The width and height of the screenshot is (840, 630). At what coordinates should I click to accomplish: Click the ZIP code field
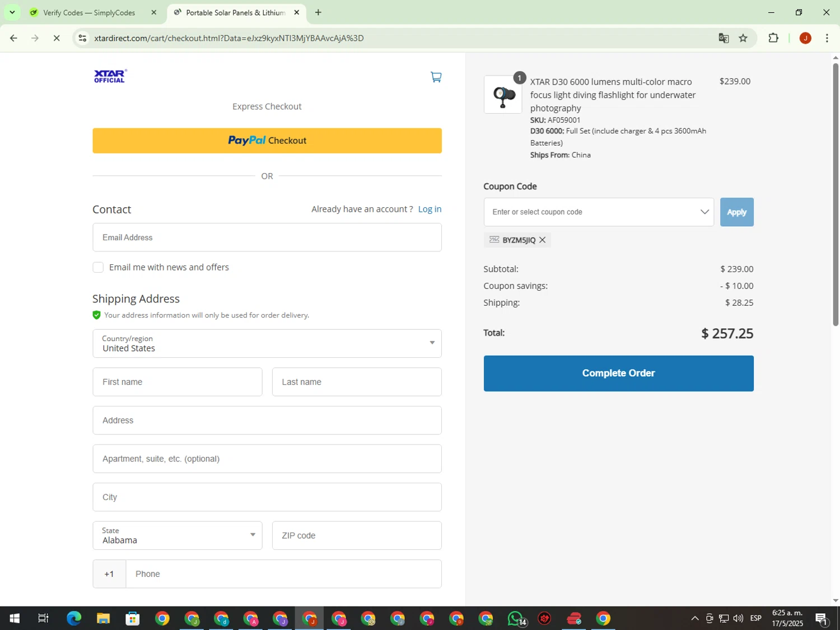(x=357, y=535)
